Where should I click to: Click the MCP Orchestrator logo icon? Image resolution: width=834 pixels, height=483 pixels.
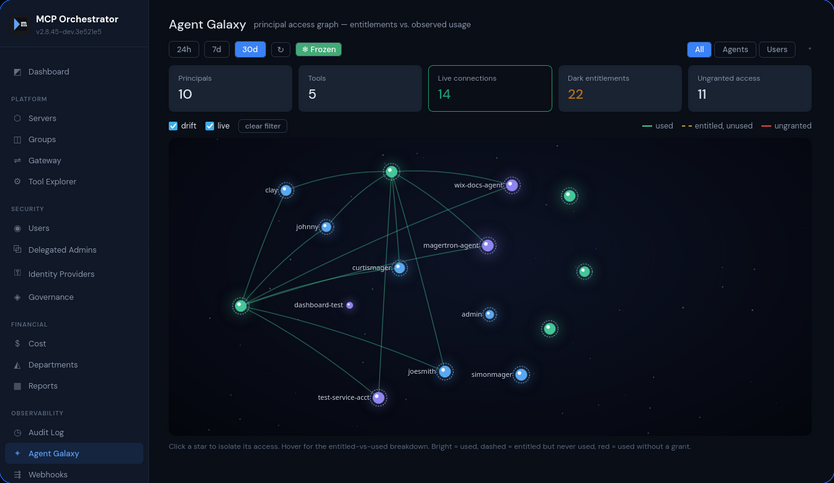[x=20, y=24]
